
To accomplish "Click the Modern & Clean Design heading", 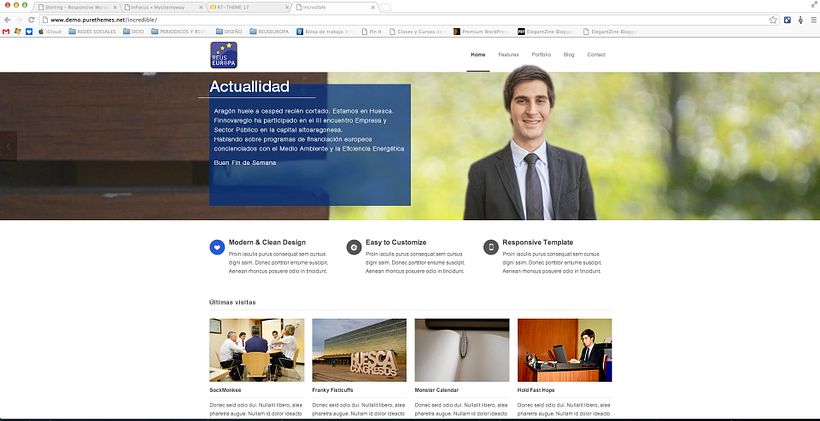I will tap(267, 242).
